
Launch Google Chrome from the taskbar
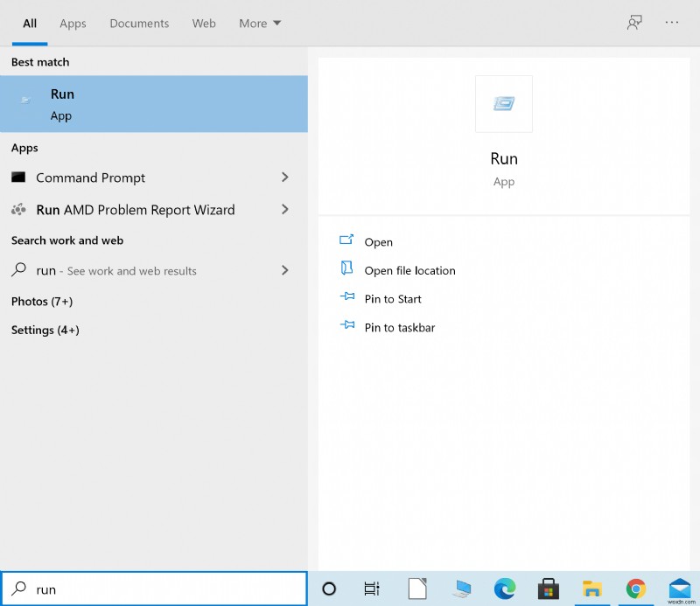tap(636, 589)
